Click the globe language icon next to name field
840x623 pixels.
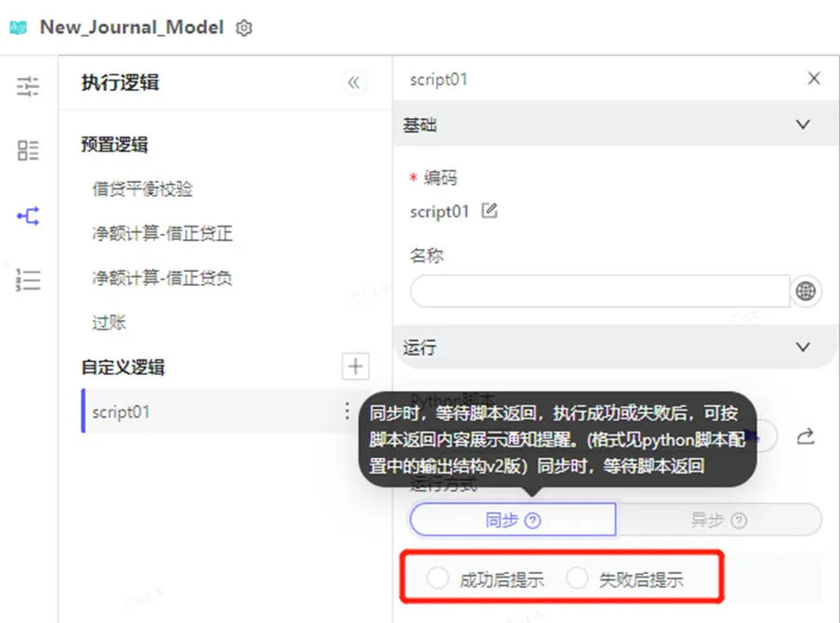click(806, 291)
